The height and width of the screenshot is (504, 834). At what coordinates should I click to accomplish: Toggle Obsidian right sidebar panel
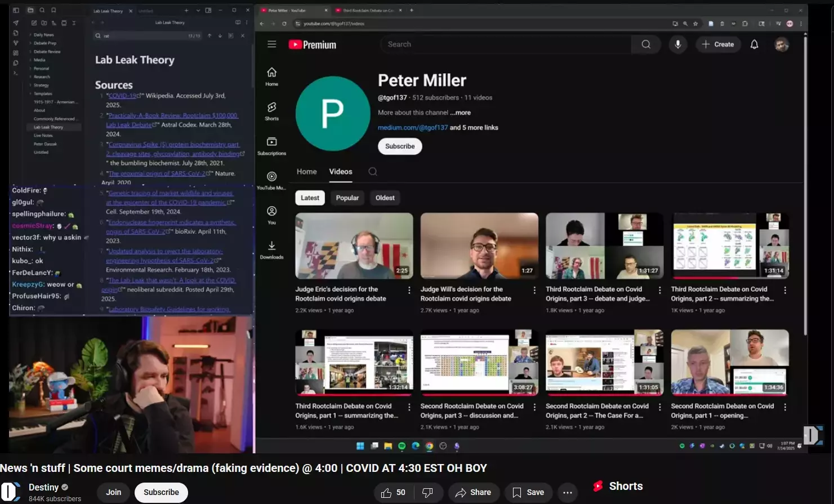point(208,10)
